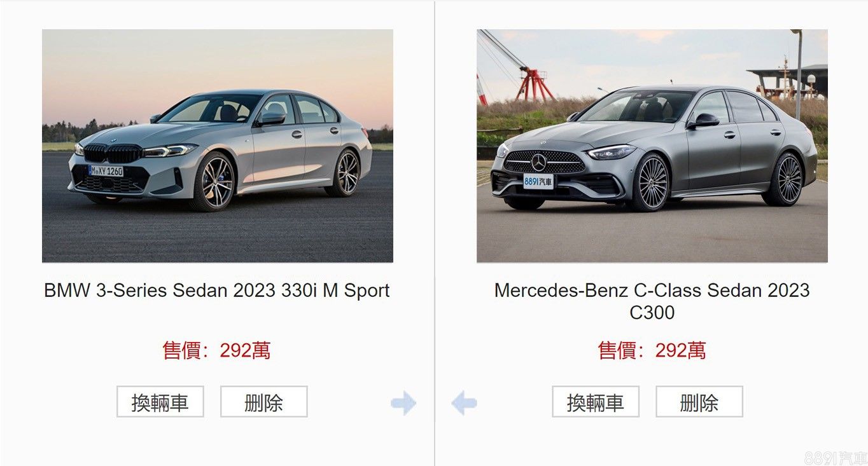The height and width of the screenshot is (466, 868).
Task: Swap the Mercedes using its 換輛車 button
Action: pos(596,402)
